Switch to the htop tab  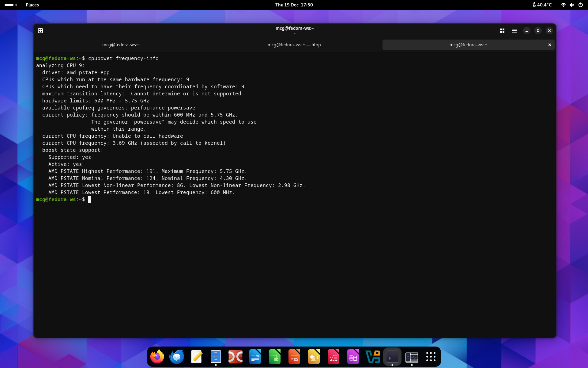click(294, 45)
